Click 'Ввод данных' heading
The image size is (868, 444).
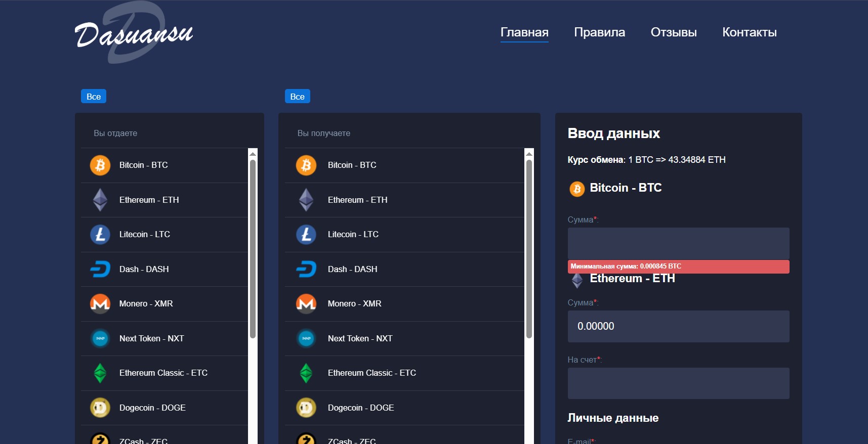(x=614, y=133)
